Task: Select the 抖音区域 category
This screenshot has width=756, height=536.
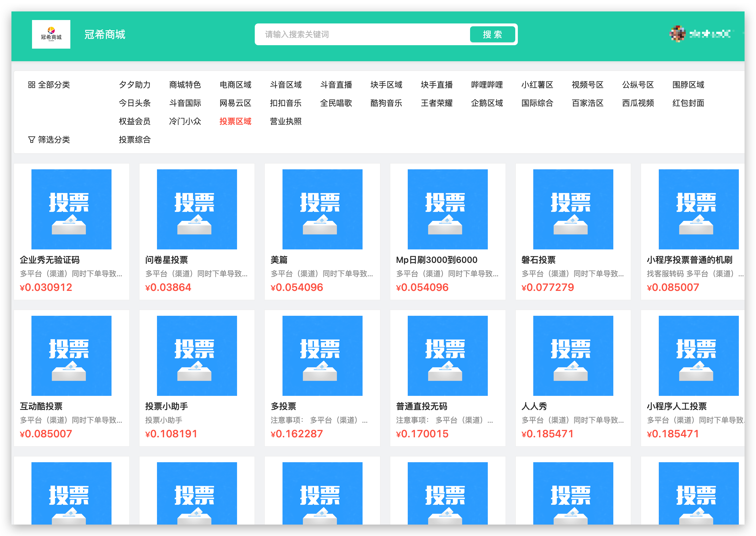Action: coord(285,85)
